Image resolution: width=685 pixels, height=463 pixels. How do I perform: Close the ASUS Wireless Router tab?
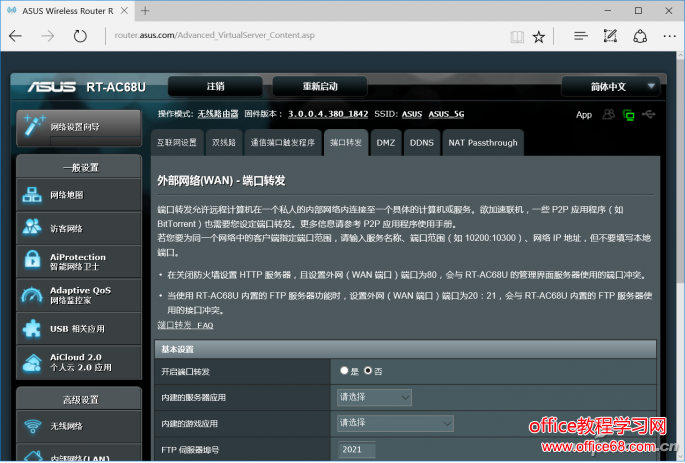125,10
